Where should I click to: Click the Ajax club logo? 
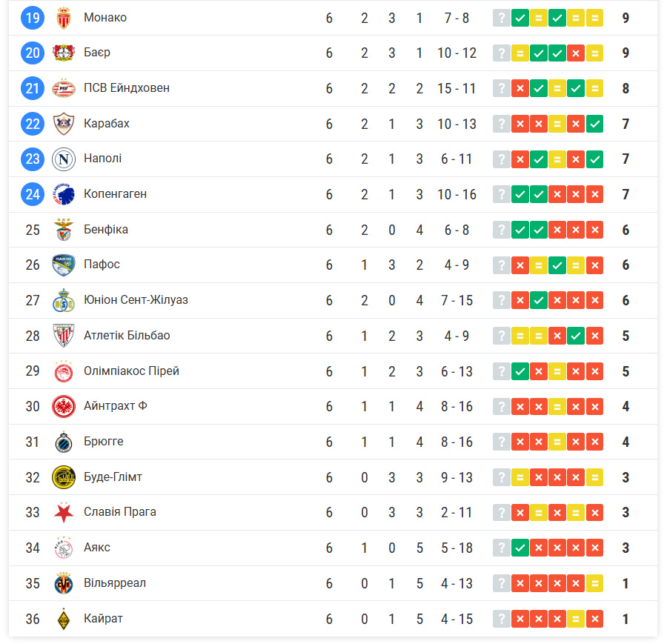coord(64,548)
